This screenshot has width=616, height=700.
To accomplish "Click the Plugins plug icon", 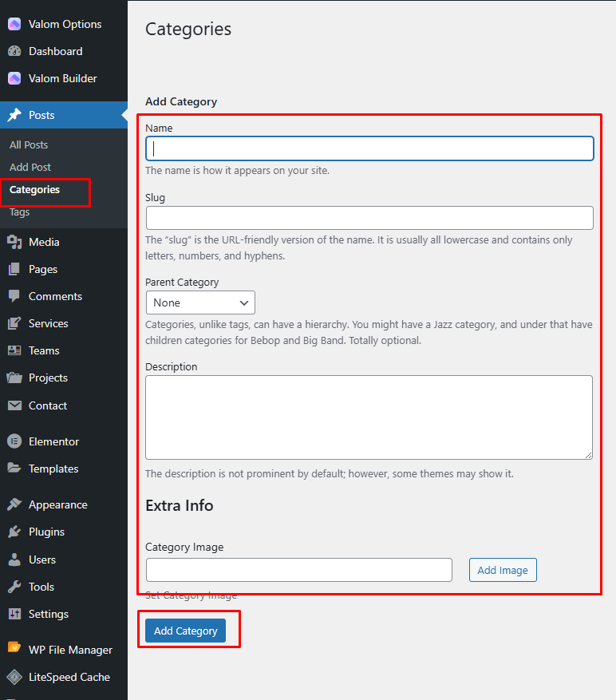I will pos(14,532).
